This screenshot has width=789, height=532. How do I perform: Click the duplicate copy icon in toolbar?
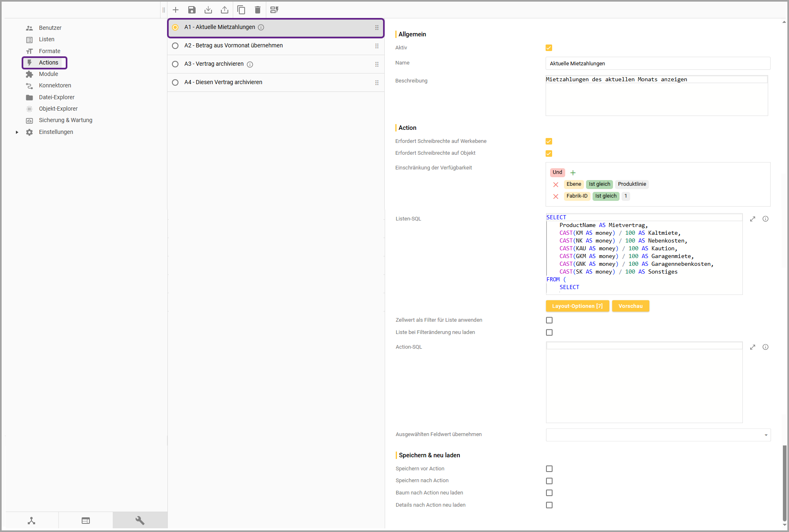pos(241,10)
